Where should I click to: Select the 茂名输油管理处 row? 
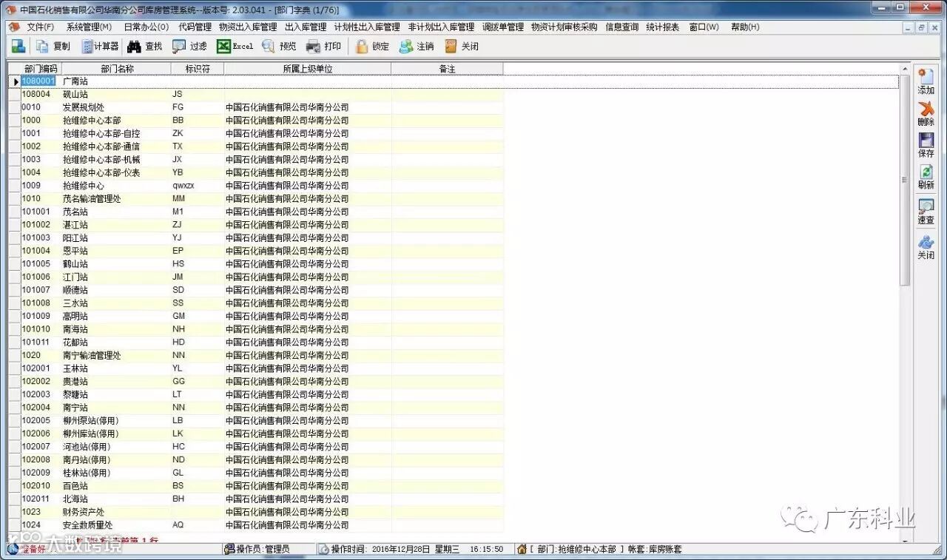(261, 199)
